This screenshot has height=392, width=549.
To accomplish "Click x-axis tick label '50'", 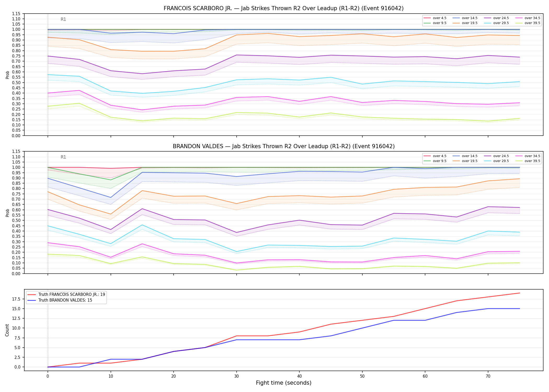I will click(362, 376).
